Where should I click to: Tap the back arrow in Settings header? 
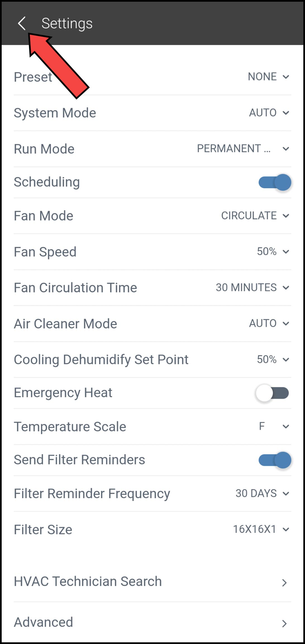(22, 23)
